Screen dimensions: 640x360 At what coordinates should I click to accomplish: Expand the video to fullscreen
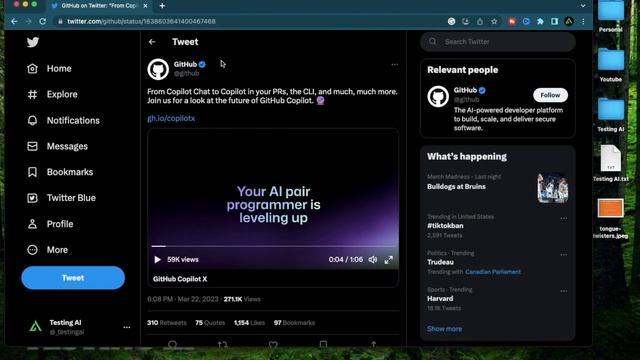(x=389, y=260)
